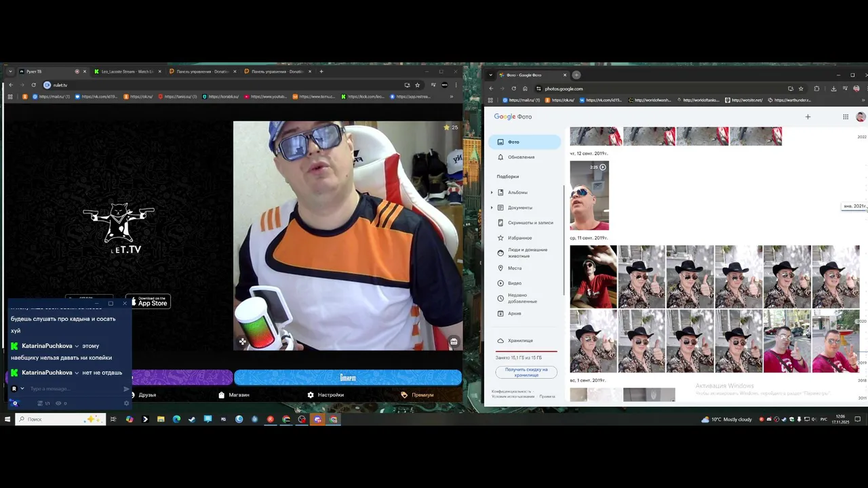
Task: Click the move arrows icon on video
Action: 242,342
